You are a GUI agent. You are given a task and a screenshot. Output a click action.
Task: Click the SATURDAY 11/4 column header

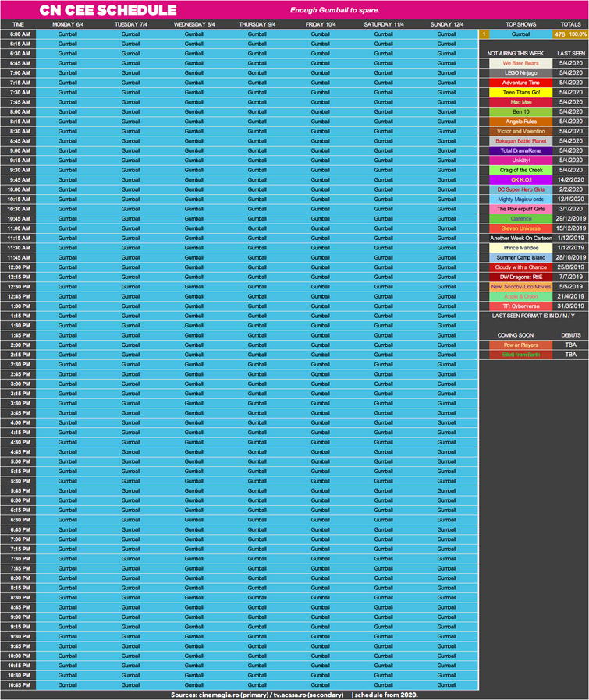point(383,24)
